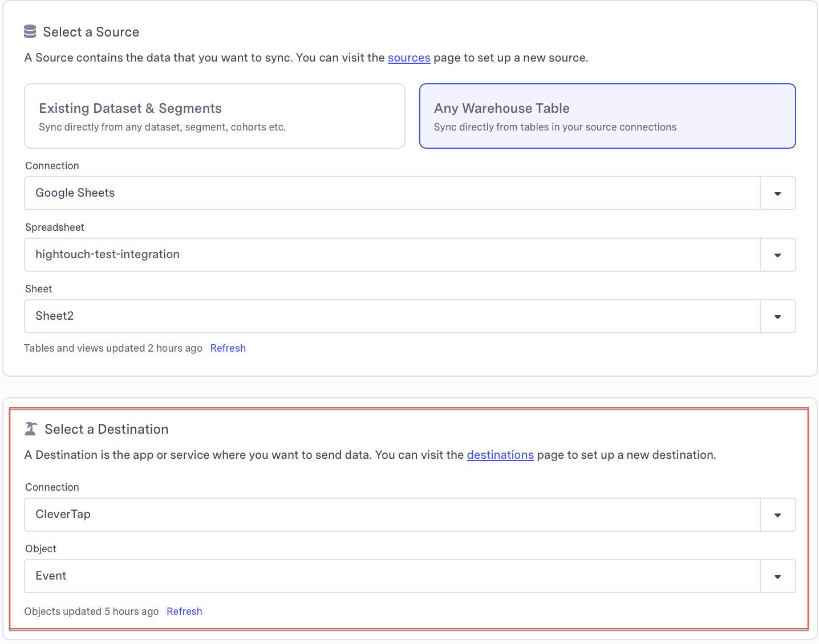Open the source Connection dropdown showing Google Sheets

click(x=410, y=193)
